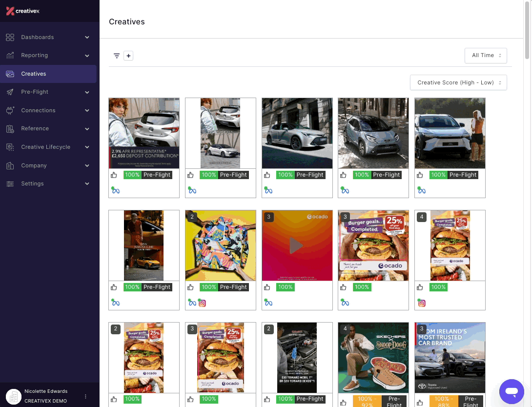
Task: Expand the Connections menu chevron
Action: [x=87, y=111]
